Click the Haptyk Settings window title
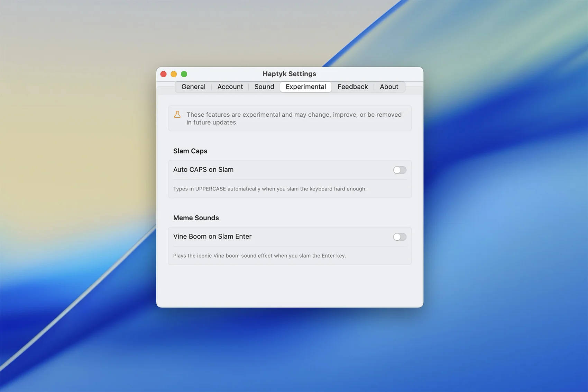Image resolution: width=588 pixels, height=392 pixels. [x=289, y=74]
